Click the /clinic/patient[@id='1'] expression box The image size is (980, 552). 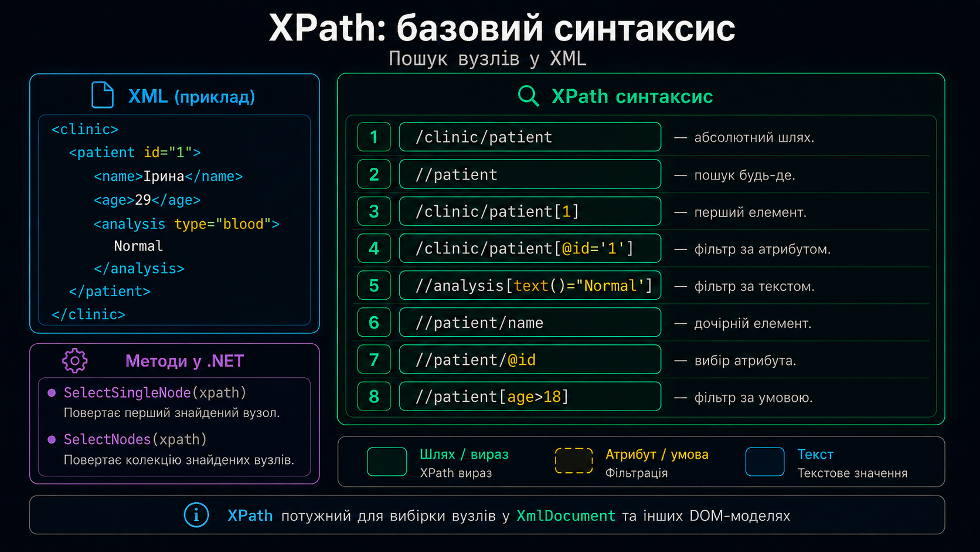click(x=530, y=248)
